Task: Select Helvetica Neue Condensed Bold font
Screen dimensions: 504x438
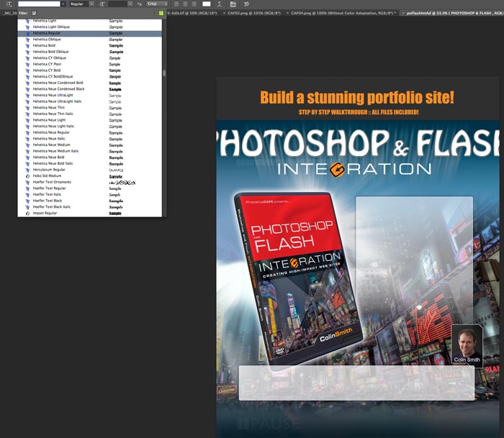Action: pyautogui.click(x=90, y=83)
